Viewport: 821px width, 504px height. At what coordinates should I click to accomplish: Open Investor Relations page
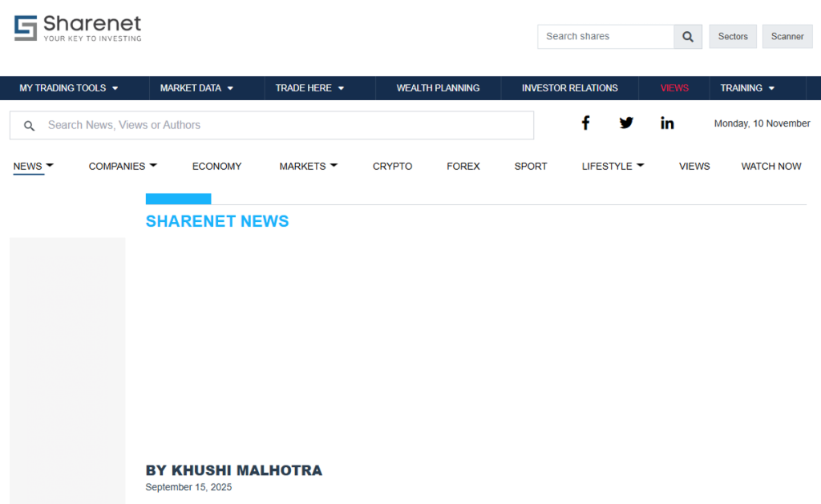coord(569,88)
